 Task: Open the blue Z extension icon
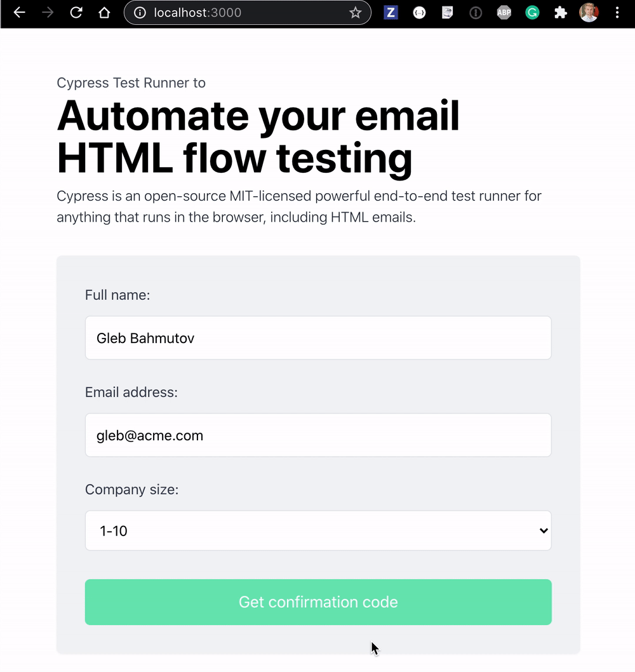pyautogui.click(x=391, y=13)
